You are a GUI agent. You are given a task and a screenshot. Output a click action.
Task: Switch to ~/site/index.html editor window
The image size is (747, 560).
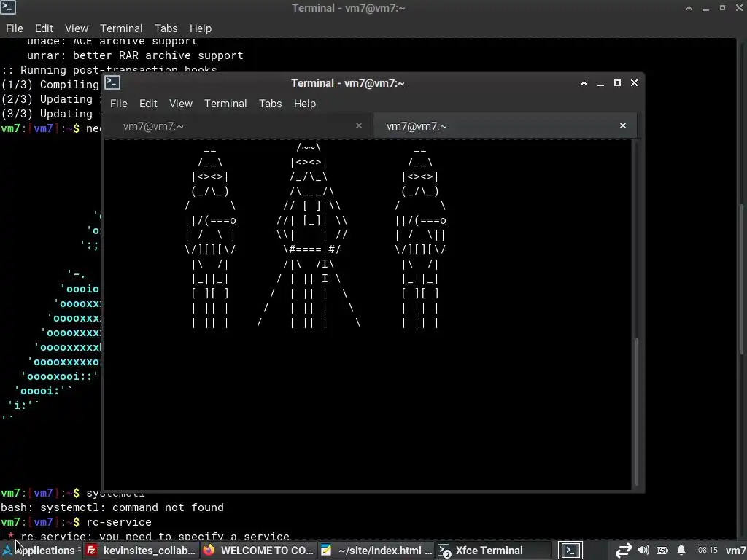click(376, 551)
